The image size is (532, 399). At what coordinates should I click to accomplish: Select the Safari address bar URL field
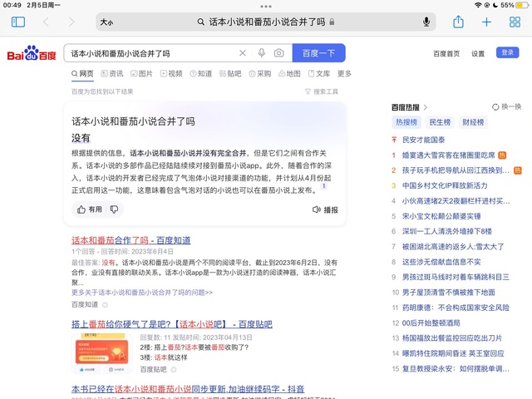[x=266, y=22]
